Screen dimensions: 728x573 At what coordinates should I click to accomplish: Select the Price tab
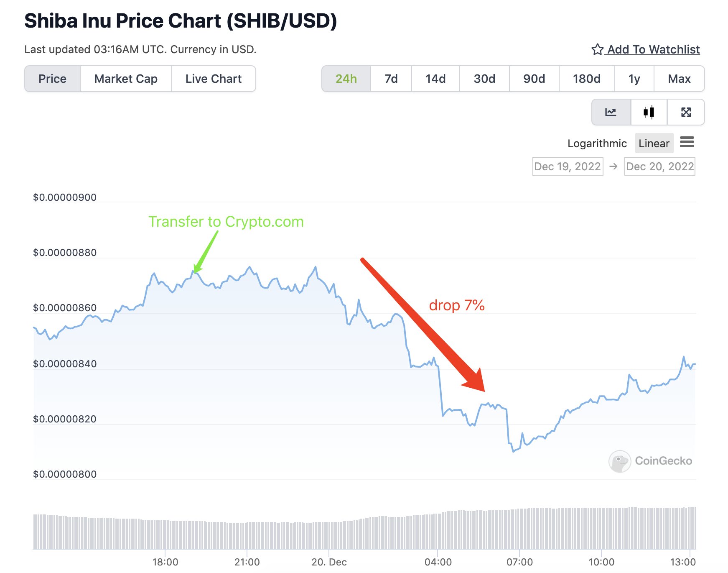coord(52,78)
